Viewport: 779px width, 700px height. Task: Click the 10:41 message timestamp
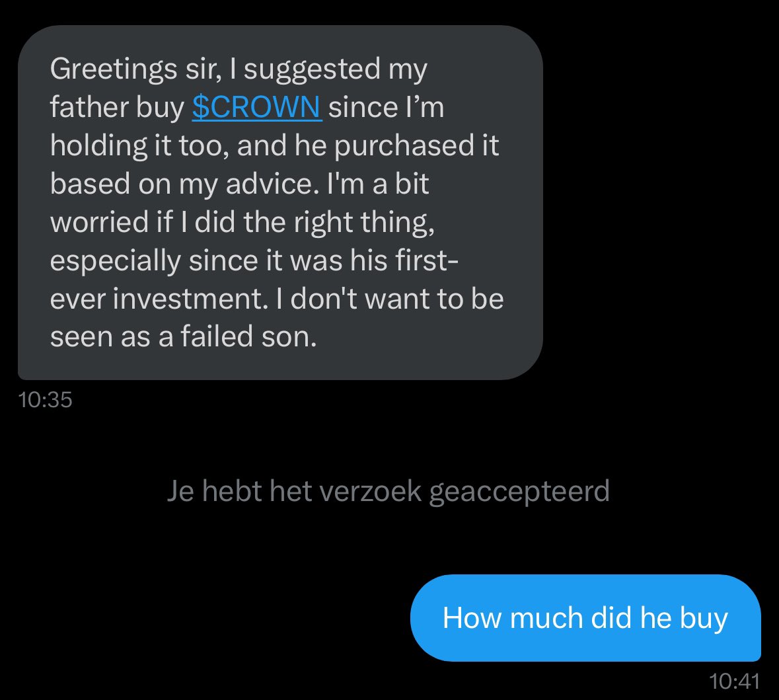click(733, 681)
